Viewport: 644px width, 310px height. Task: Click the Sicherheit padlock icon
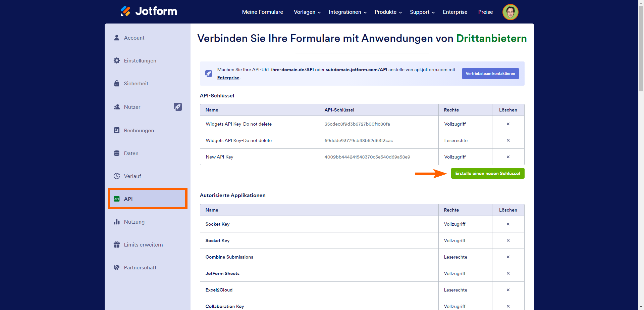(116, 83)
